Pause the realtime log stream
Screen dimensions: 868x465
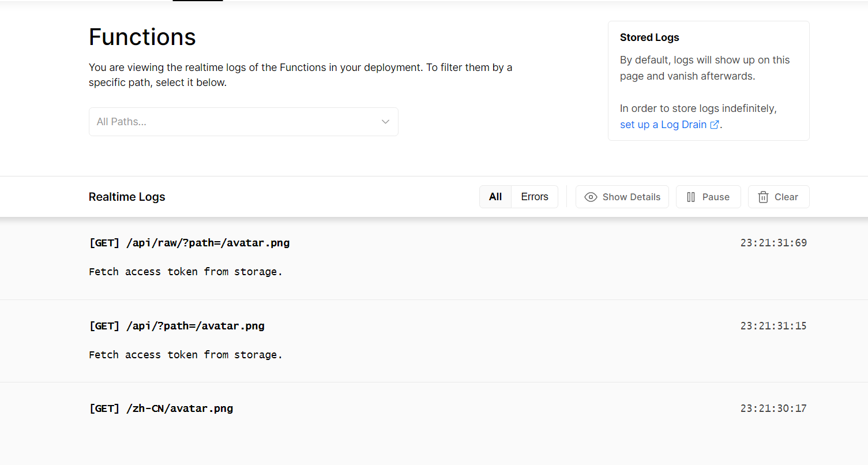pyautogui.click(x=708, y=197)
